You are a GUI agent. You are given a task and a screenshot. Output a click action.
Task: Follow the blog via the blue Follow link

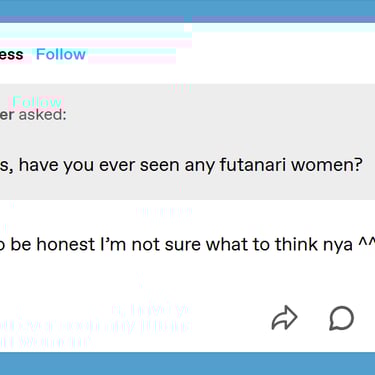click(x=61, y=54)
